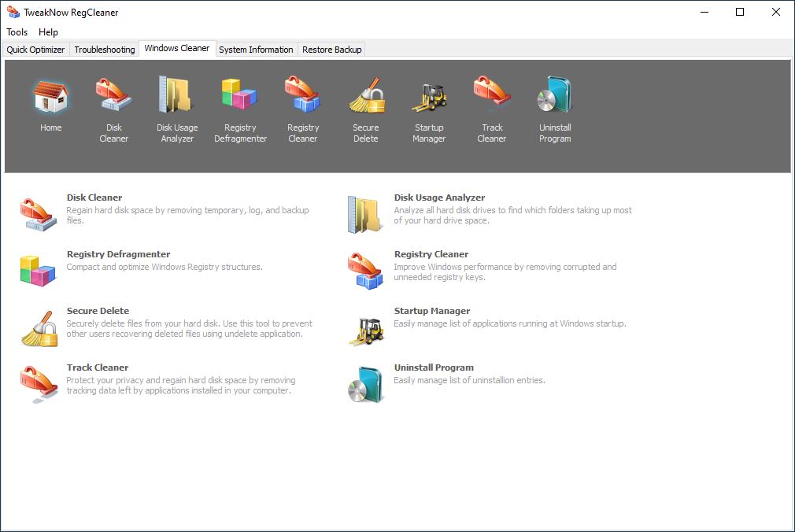Minimize the TweakNow RegCleaner window
Screen dimensions: 795x532
pyautogui.click(x=704, y=12)
